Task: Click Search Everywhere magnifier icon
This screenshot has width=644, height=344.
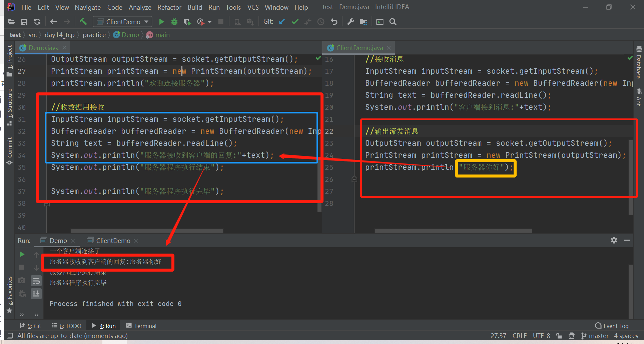Action: 393,22
